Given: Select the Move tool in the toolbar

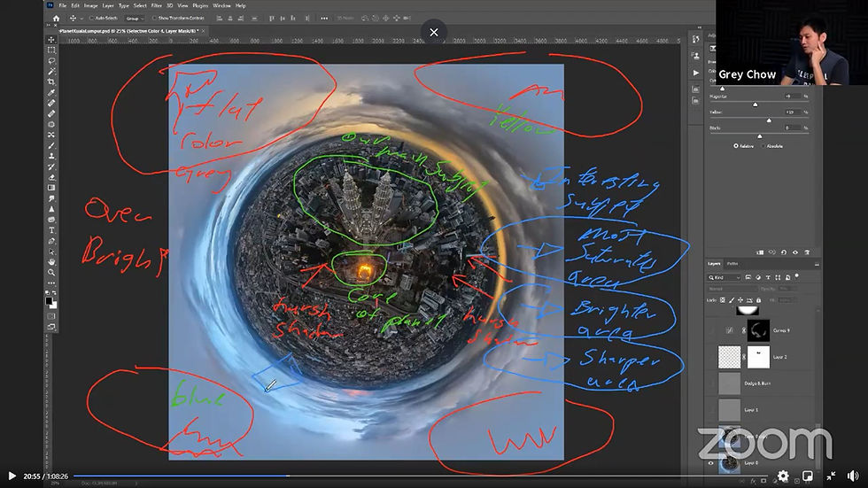Looking at the screenshot, I should pyautogui.click(x=51, y=40).
